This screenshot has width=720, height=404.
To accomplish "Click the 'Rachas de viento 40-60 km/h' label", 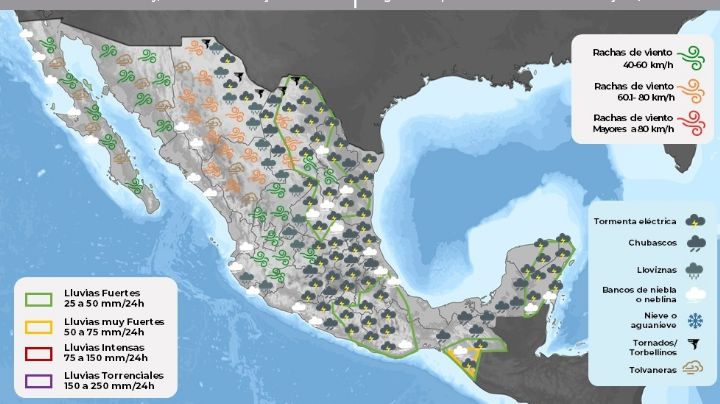I will click(632, 58).
